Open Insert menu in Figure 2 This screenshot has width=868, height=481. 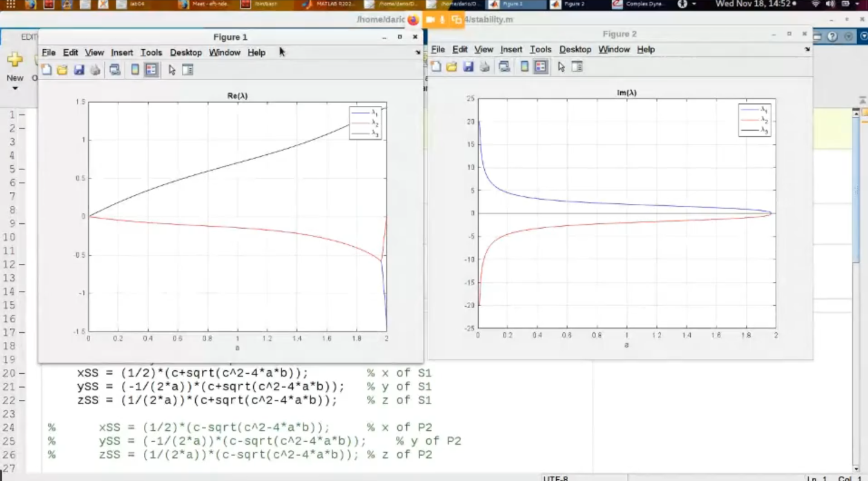(511, 50)
